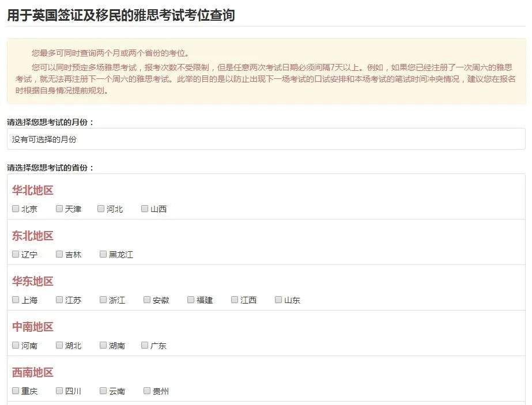Open the exam month selection dropdown
The height and width of the screenshot is (405, 532).
(x=266, y=139)
